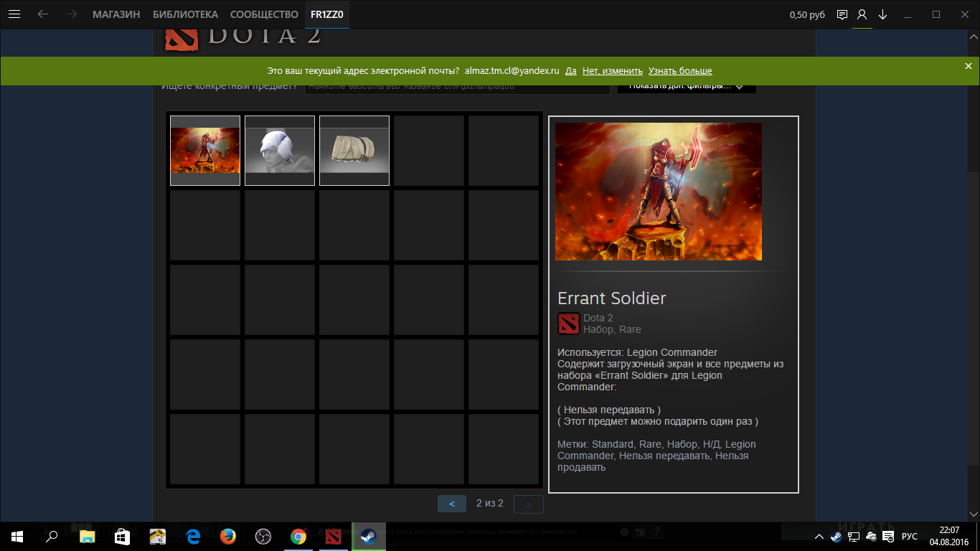Go to previous inventory page

point(452,504)
